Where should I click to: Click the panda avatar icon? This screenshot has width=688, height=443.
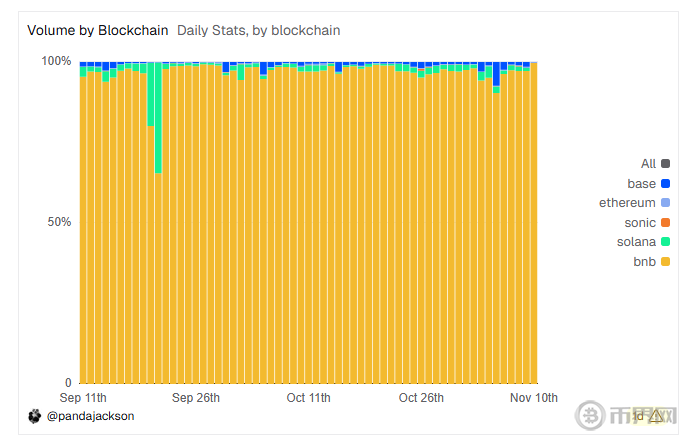pos(34,415)
